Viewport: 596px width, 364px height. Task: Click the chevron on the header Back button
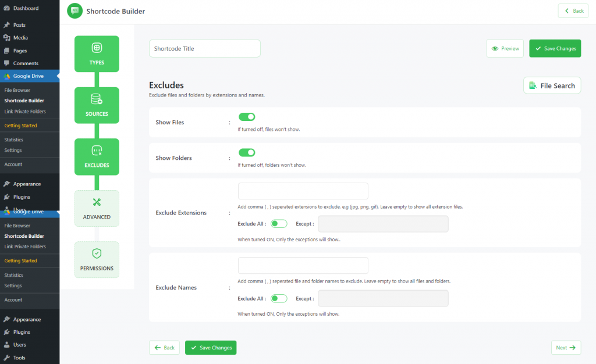click(x=567, y=11)
